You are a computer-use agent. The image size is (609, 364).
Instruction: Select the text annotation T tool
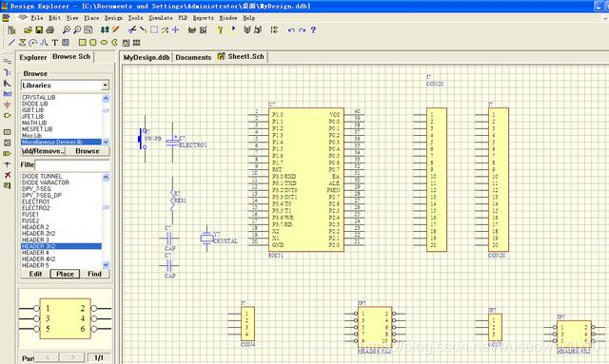click(x=55, y=43)
